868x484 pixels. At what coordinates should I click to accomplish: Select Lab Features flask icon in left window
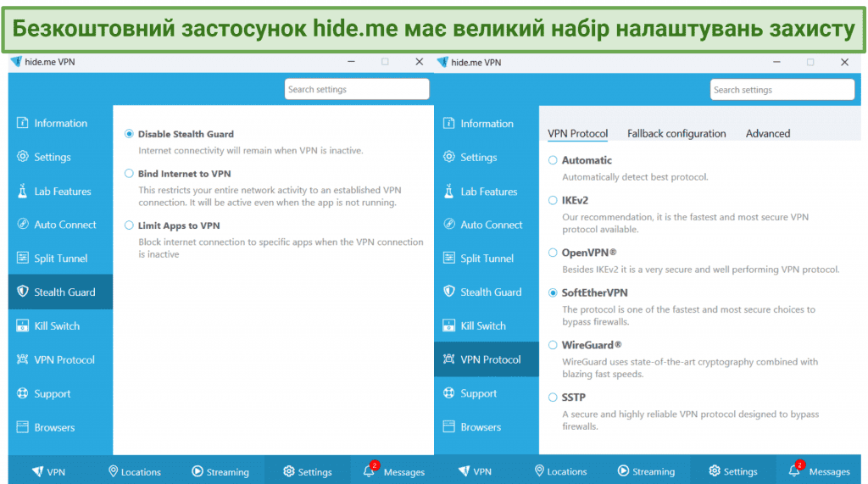click(22, 191)
